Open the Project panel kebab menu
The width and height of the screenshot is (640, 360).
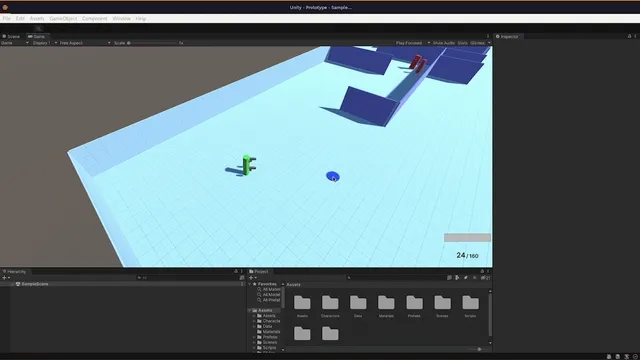[488, 271]
